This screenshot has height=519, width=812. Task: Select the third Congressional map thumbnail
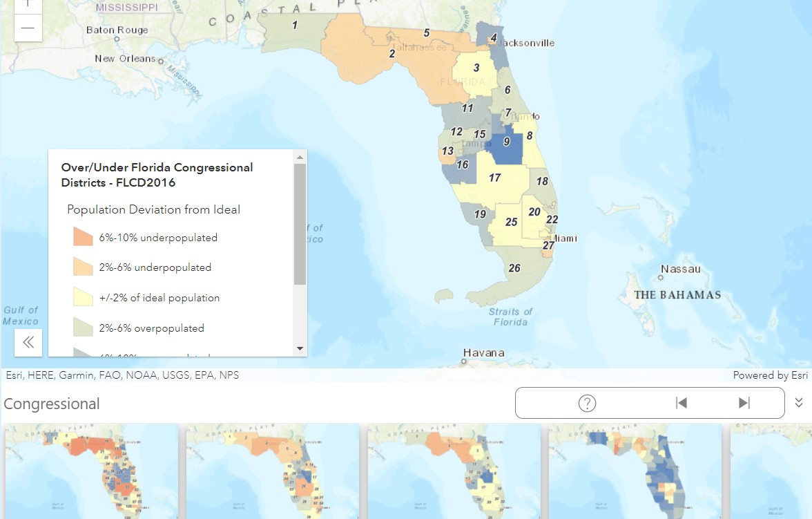click(454, 471)
